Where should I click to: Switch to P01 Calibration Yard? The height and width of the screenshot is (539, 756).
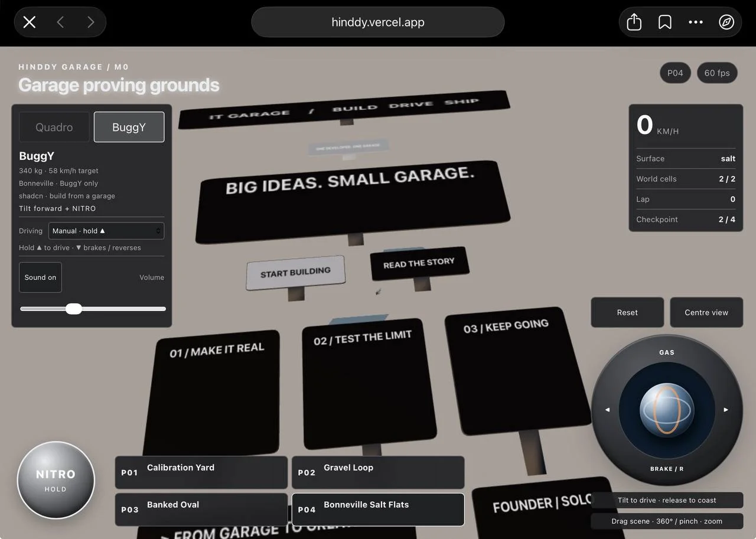tap(201, 472)
